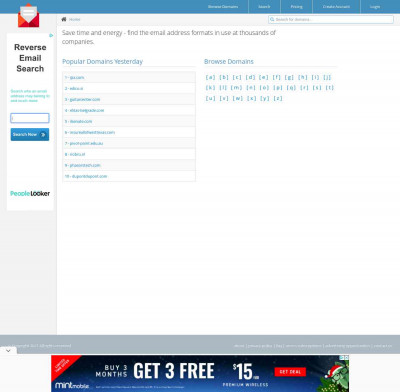This screenshot has width=400, height=392.
Task: Browse domains starting with [o]
Action: (x=264, y=88)
